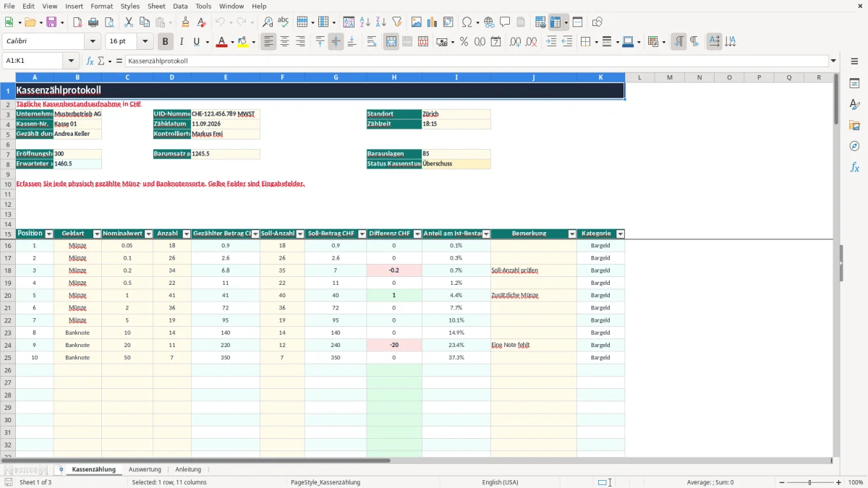Click the zoom level 100% button

pos(856,482)
